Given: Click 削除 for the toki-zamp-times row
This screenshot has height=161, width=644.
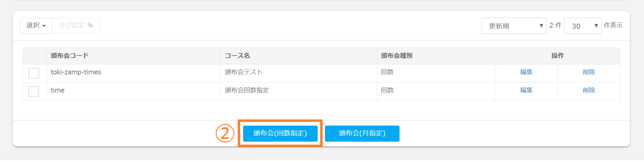Looking at the screenshot, I should pyautogui.click(x=589, y=72).
